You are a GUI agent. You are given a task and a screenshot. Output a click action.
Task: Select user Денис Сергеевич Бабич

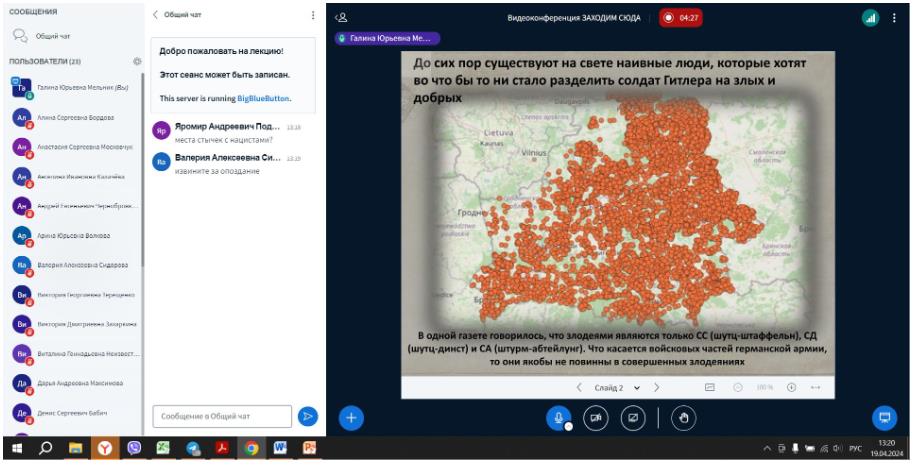(x=73, y=413)
